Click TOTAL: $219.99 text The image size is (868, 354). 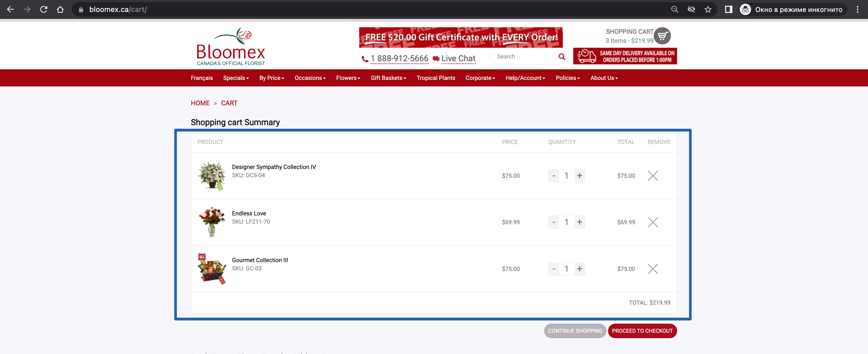(650, 302)
